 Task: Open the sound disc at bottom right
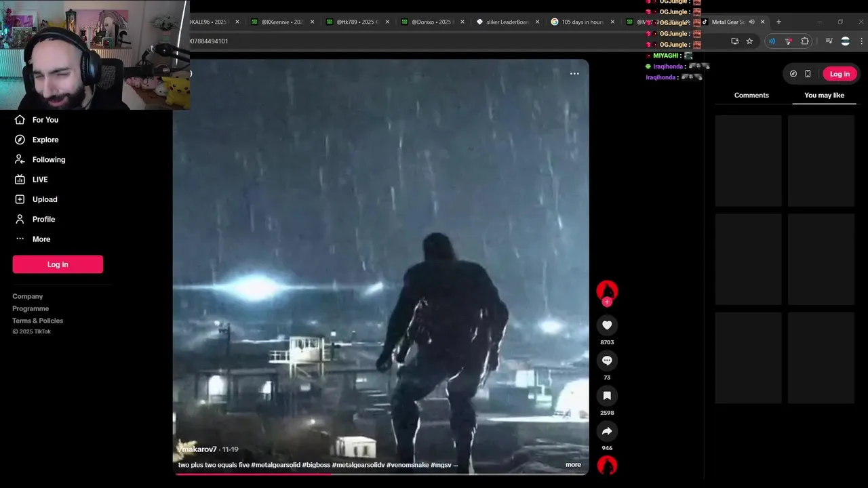click(x=607, y=465)
